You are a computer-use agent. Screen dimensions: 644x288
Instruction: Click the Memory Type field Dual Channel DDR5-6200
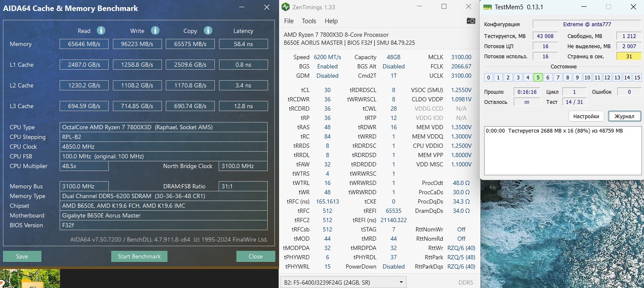[164, 196]
